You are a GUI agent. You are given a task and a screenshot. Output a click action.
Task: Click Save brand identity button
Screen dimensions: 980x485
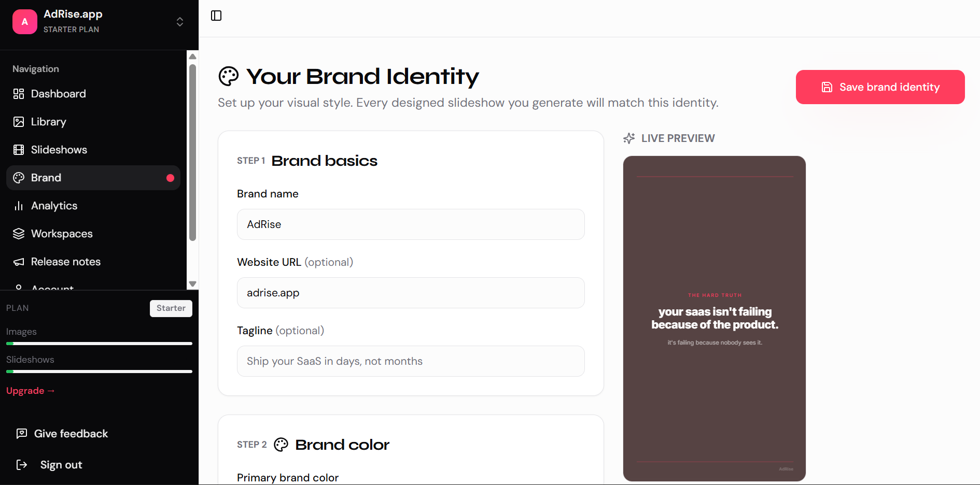880,87
